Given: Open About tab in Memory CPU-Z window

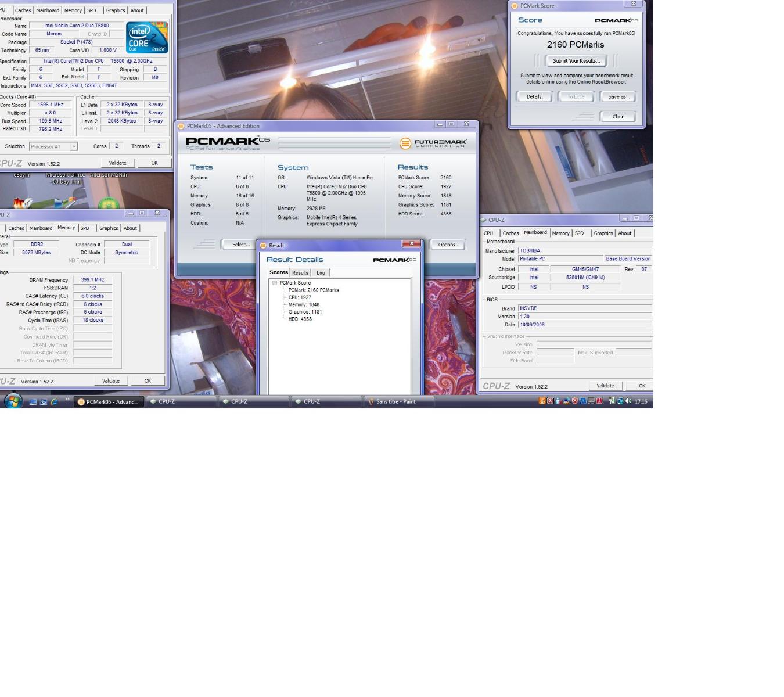Looking at the screenshot, I should coord(130,228).
